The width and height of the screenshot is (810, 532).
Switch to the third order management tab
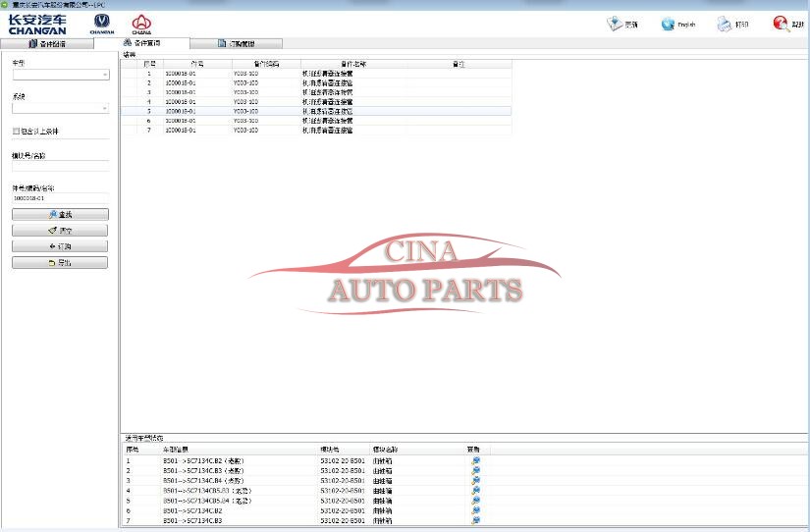236,44
